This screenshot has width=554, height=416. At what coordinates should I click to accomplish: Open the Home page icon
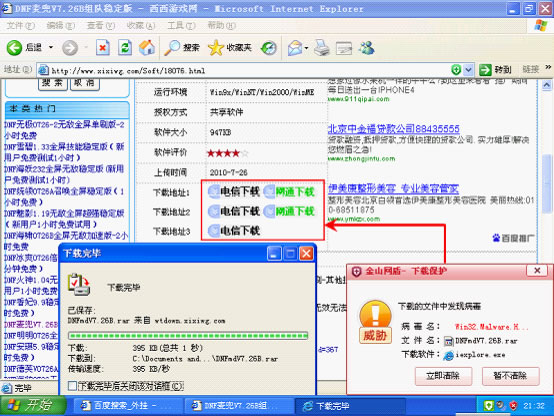click(x=147, y=47)
